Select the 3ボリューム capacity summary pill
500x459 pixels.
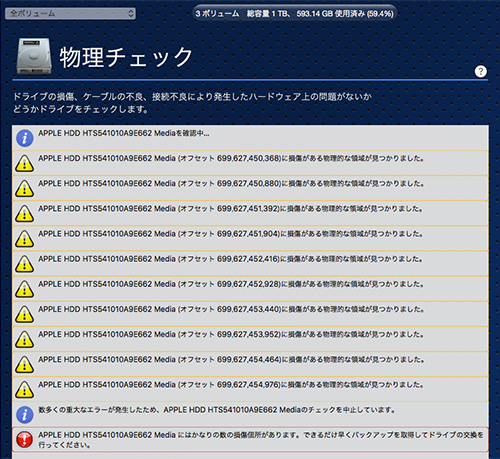click(x=295, y=14)
